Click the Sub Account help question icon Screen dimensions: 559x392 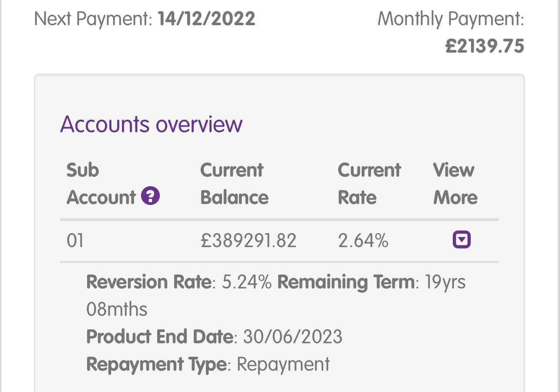pyautogui.click(x=151, y=196)
